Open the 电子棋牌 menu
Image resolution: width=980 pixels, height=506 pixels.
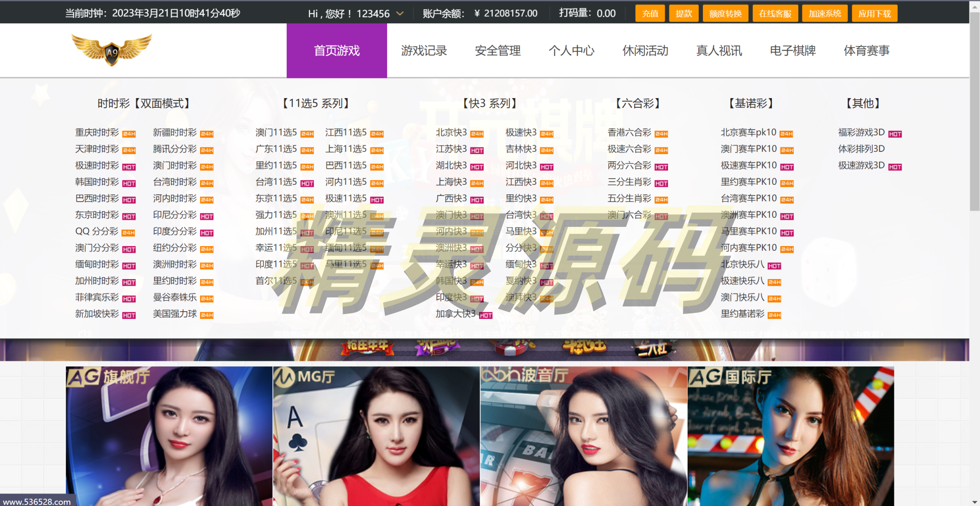792,50
